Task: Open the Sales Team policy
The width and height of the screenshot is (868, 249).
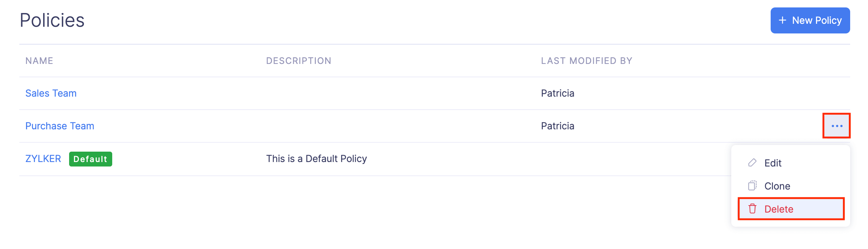Action: [51, 93]
